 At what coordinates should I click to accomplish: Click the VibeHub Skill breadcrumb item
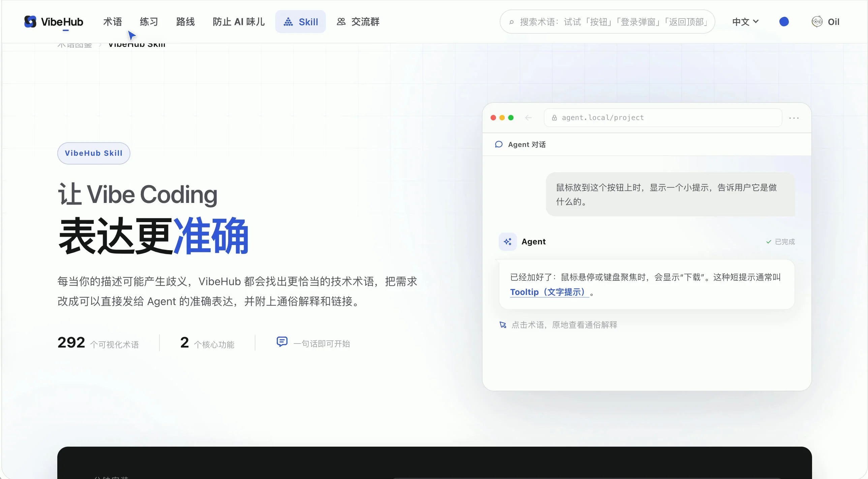coord(137,46)
